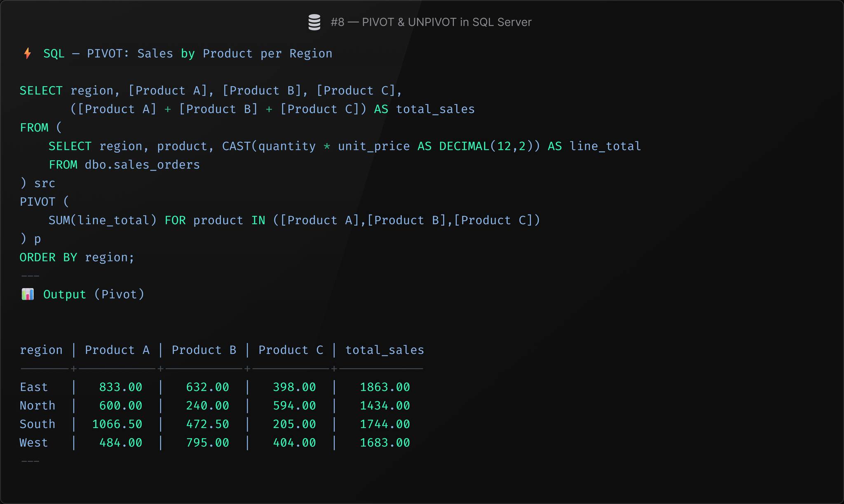This screenshot has height=504, width=844.
Task: Click "SUM(line_total)" in the PIVOT clause
Action: pos(103,220)
